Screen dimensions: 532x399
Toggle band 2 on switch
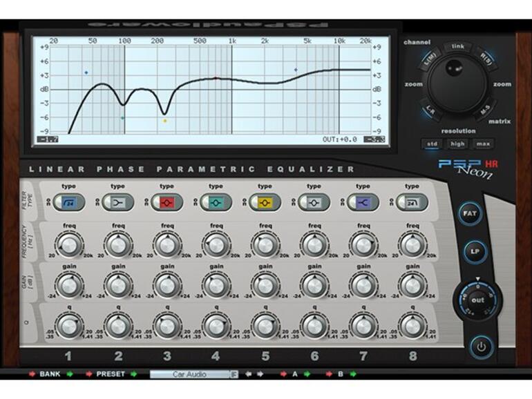(x=107, y=203)
